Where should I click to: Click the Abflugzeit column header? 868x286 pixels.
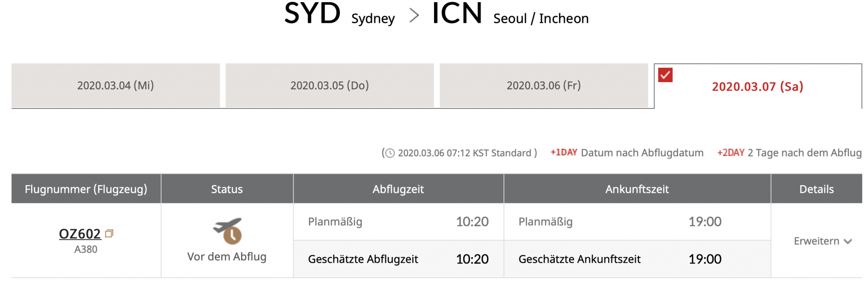pyautogui.click(x=398, y=189)
